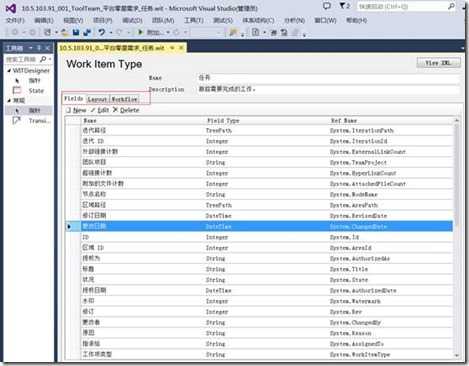
Task: Open the New Project dropdown arrow
Action: point(56,32)
